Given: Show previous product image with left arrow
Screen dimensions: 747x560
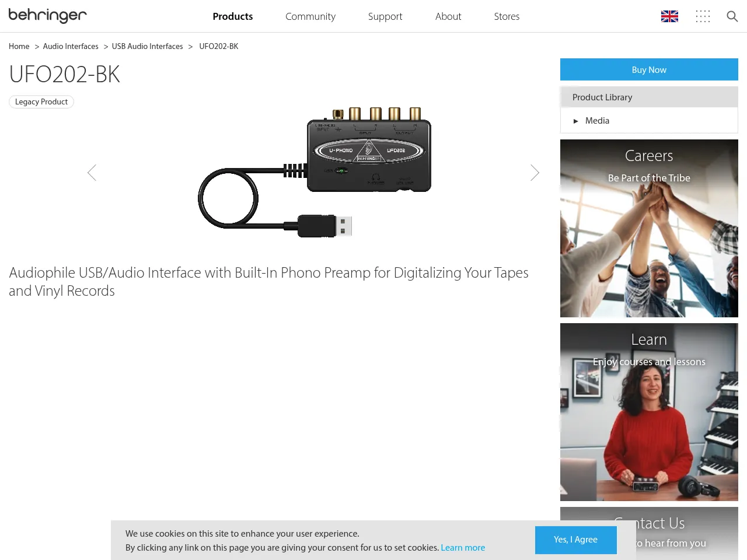Looking at the screenshot, I should point(92,173).
